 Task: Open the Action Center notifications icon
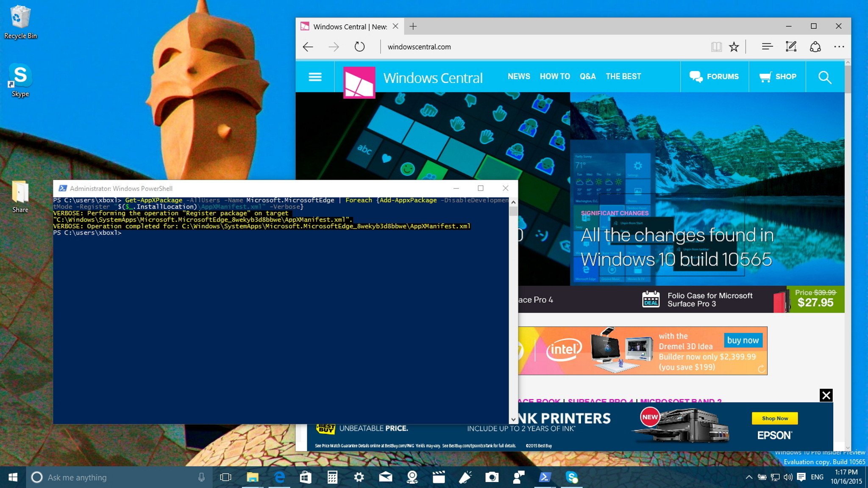[801, 477]
